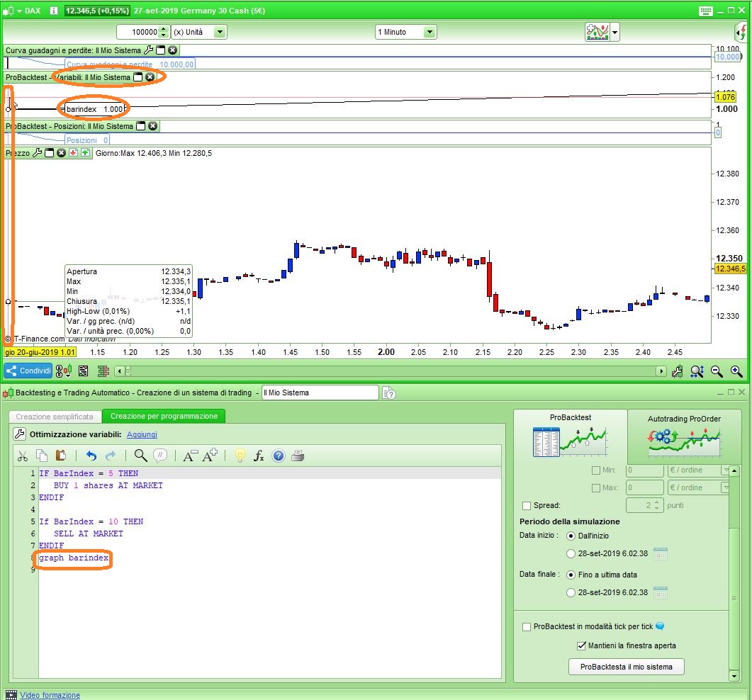Enable the Spread checkbox
This screenshot has width=752, height=700.
[527, 506]
